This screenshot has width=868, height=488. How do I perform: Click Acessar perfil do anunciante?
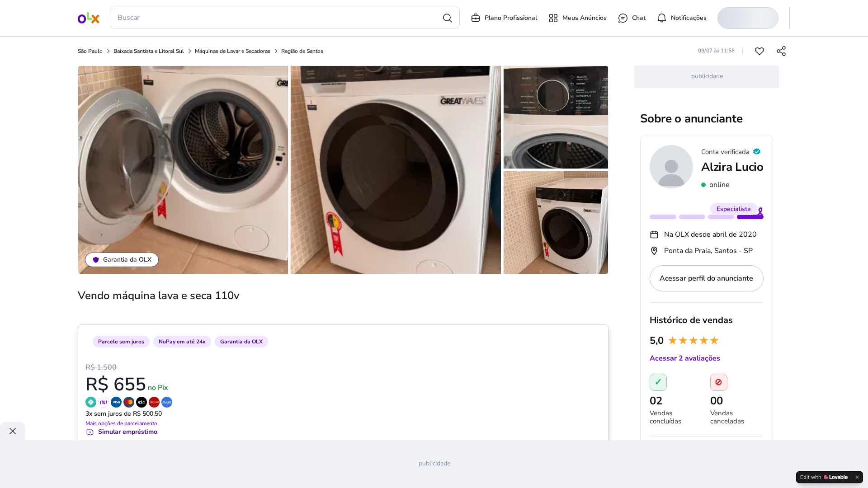coord(707,278)
